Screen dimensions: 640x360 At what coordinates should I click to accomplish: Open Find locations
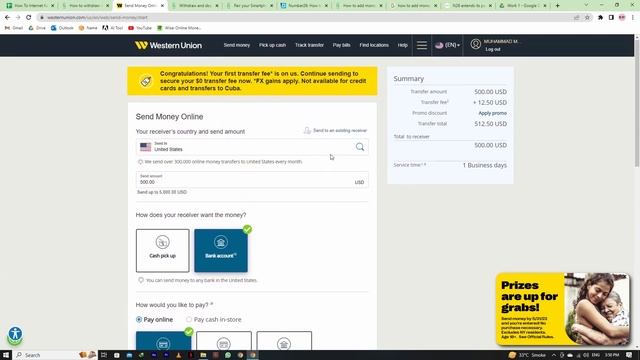(x=374, y=45)
